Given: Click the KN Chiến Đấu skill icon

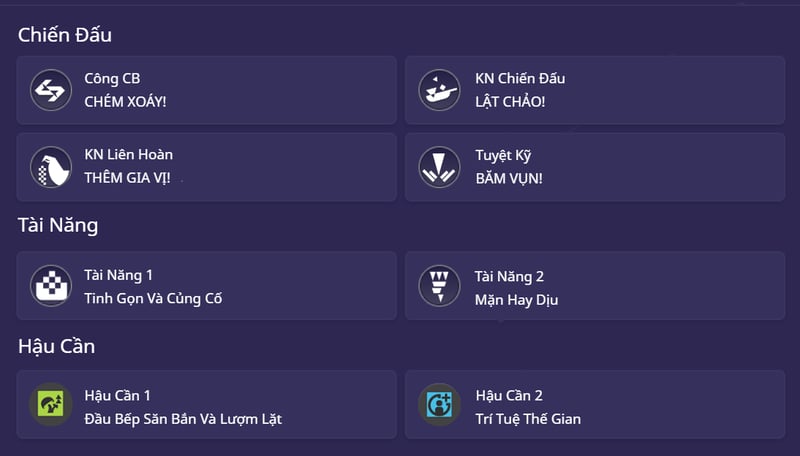Looking at the screenshot, I should (438, 90).
